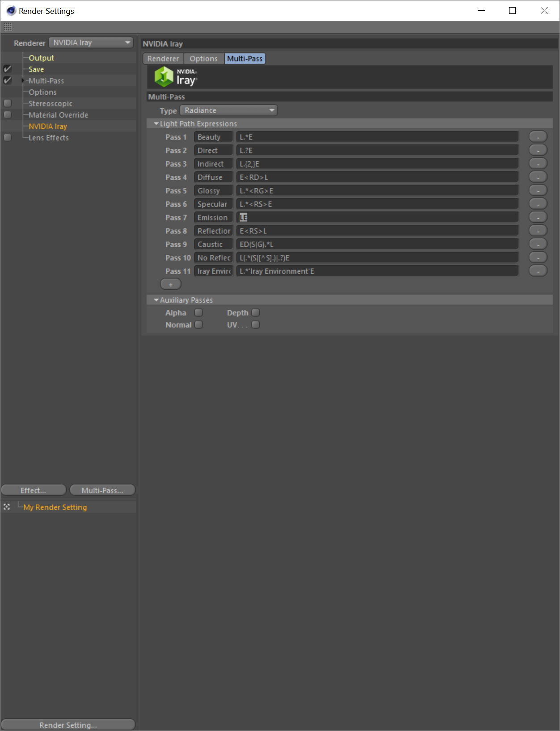Click the NVIDIA Iray logo icon
The height and width of the screenshot is (731, 560).
pyautogui.click(x=164, y=76)
